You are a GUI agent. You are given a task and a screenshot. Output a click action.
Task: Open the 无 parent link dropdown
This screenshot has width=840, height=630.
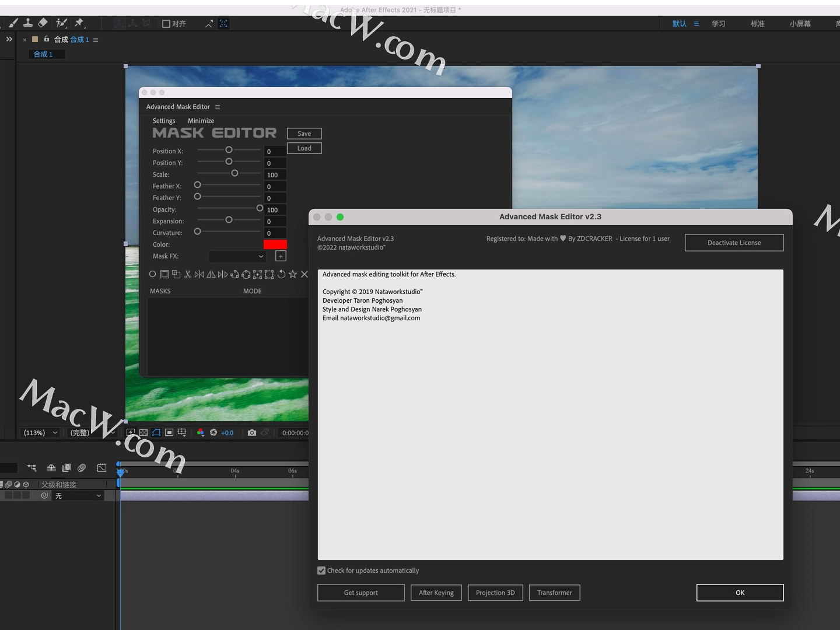(x=78, y=495)
